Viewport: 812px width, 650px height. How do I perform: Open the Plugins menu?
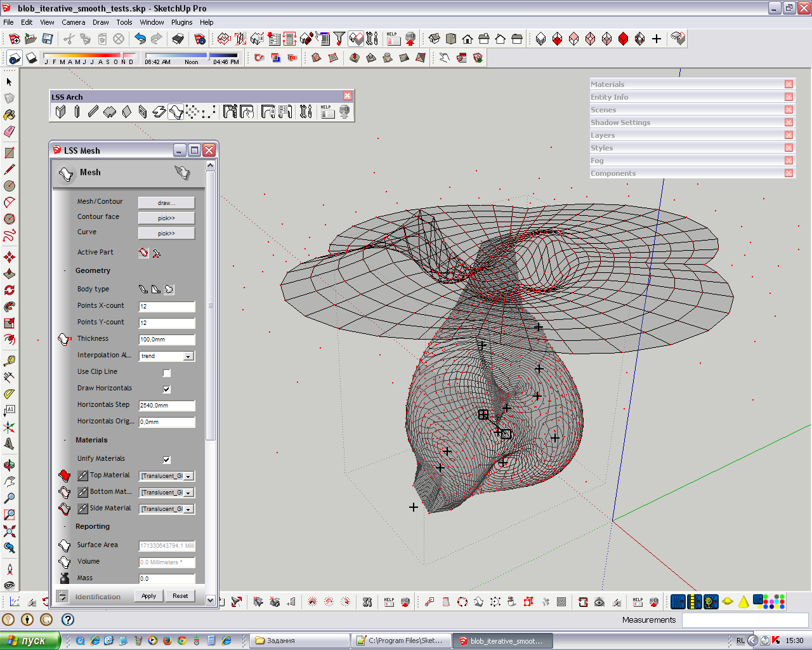tap(182, 22)
